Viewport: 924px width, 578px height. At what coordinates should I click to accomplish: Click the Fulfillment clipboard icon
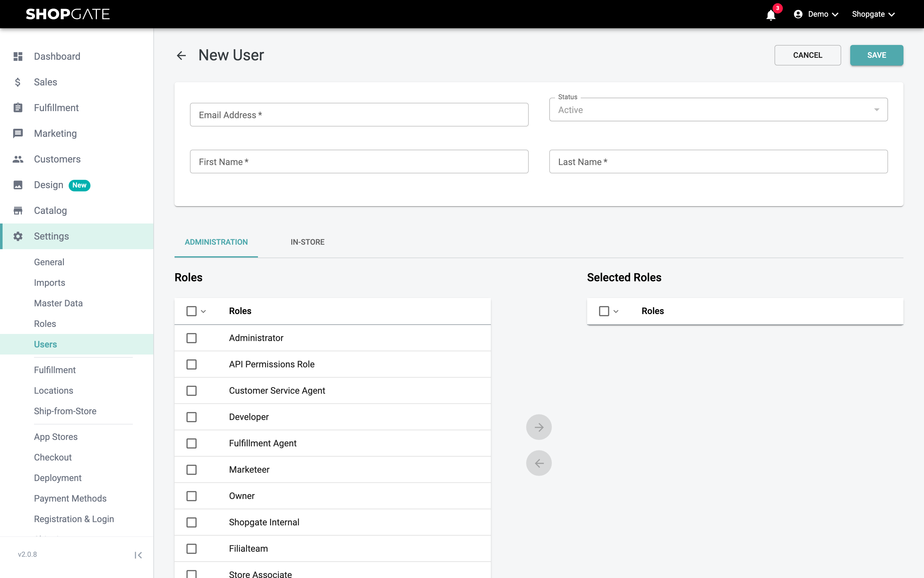coord(18,108)
